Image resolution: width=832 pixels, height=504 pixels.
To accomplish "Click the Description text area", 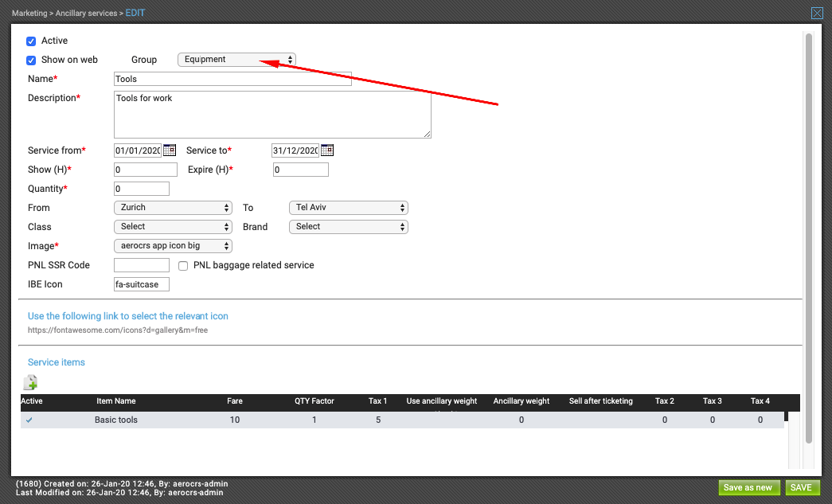I will [272, 115].
